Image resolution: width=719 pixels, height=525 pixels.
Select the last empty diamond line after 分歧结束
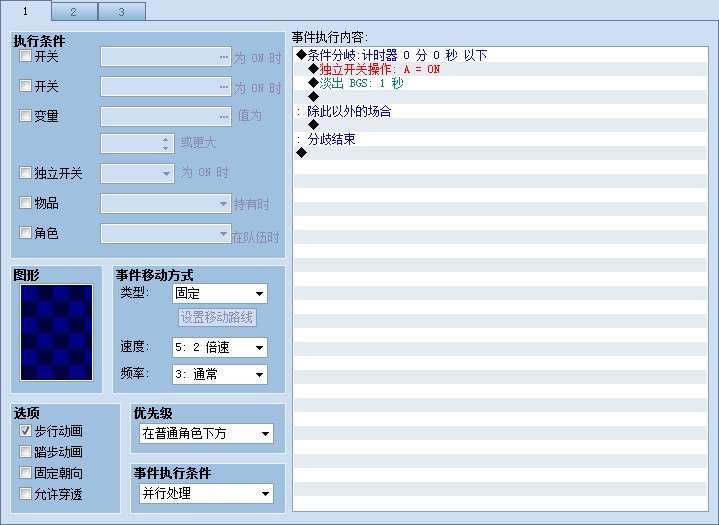click(x=500, y=153)
